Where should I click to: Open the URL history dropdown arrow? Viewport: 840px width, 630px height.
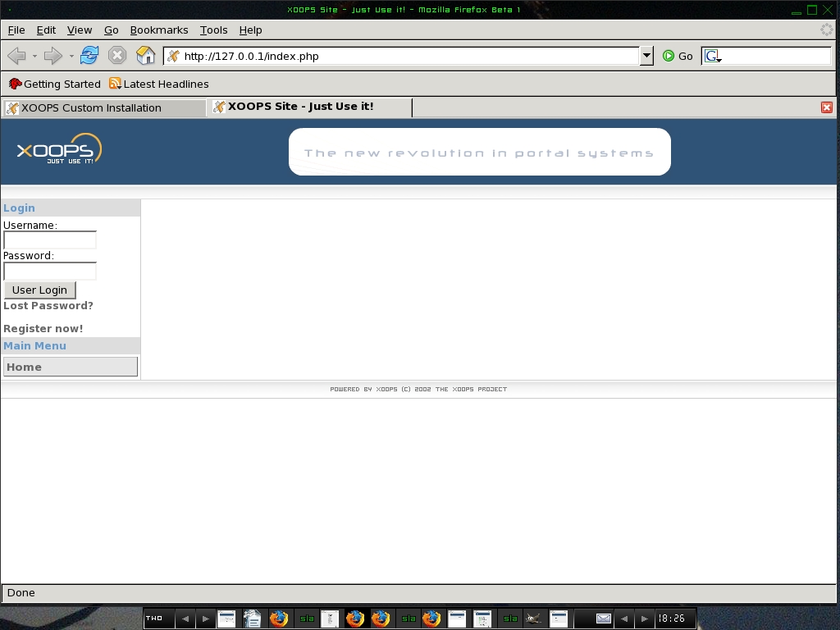tap(646, 56)
